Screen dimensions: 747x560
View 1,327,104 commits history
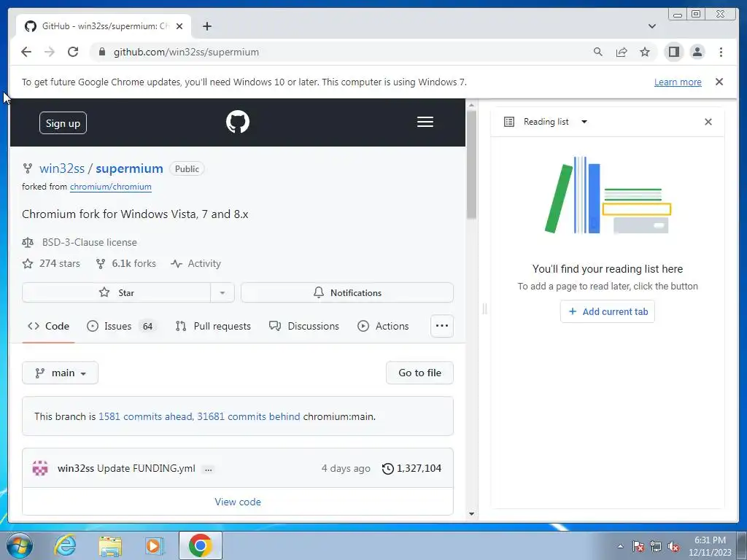411,468
